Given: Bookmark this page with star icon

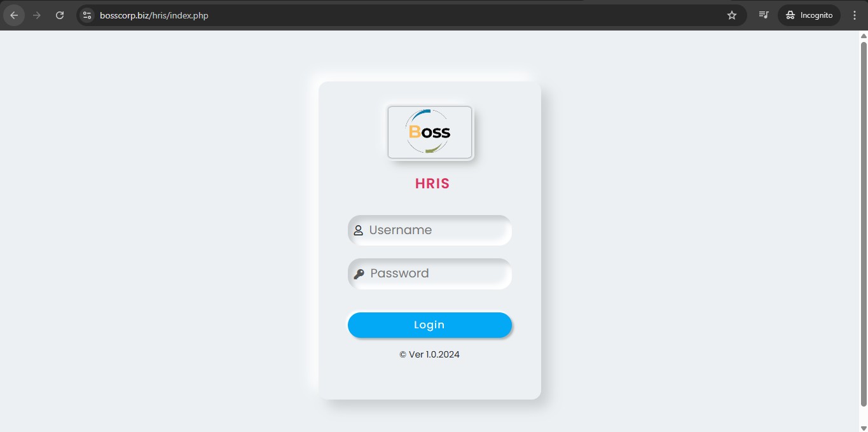Looking at the screenshot, I should [x=732, y=15].
